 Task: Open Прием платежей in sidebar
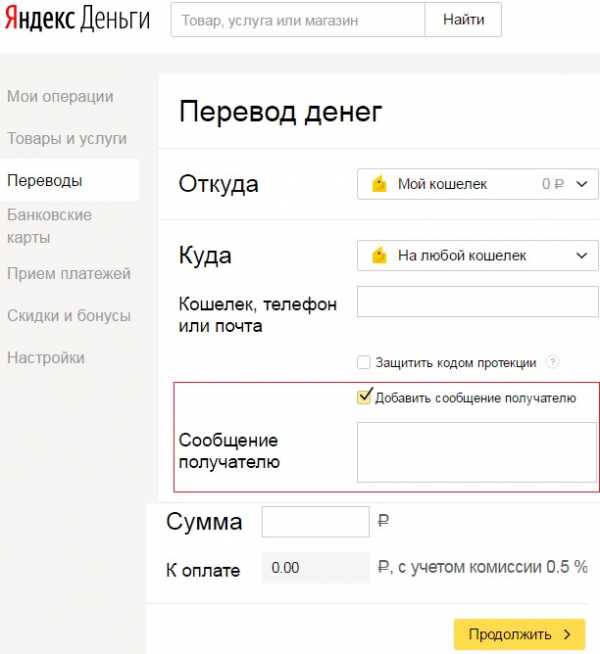pyautogui.click(x=69, y=274)
